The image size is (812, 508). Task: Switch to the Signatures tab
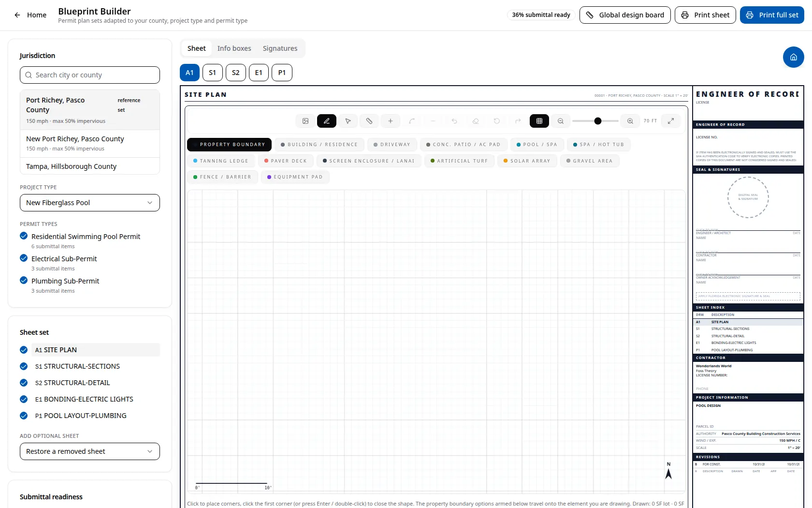pos(280,48)
